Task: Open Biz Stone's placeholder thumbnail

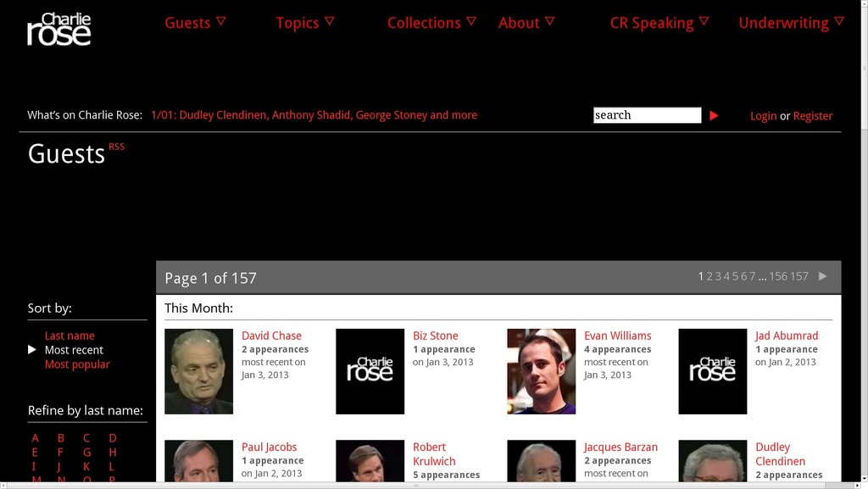Action: point(370,372)
